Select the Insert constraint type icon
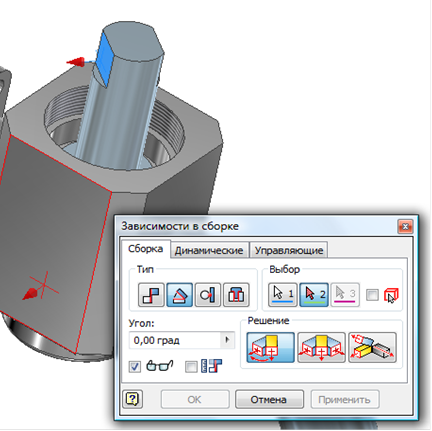This screenshot has height=431, width=432. click(236, 295)
